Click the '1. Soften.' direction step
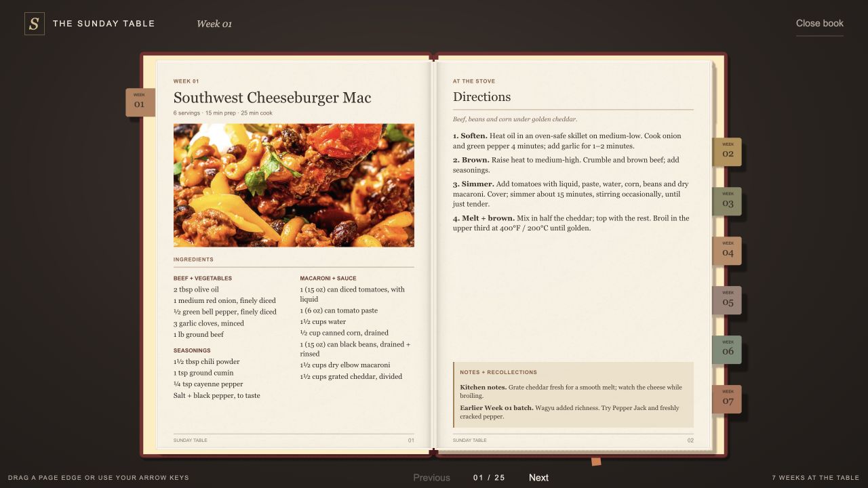Image resolution: width=868 pixels, height=488 pixels. (x=568, y=141)
